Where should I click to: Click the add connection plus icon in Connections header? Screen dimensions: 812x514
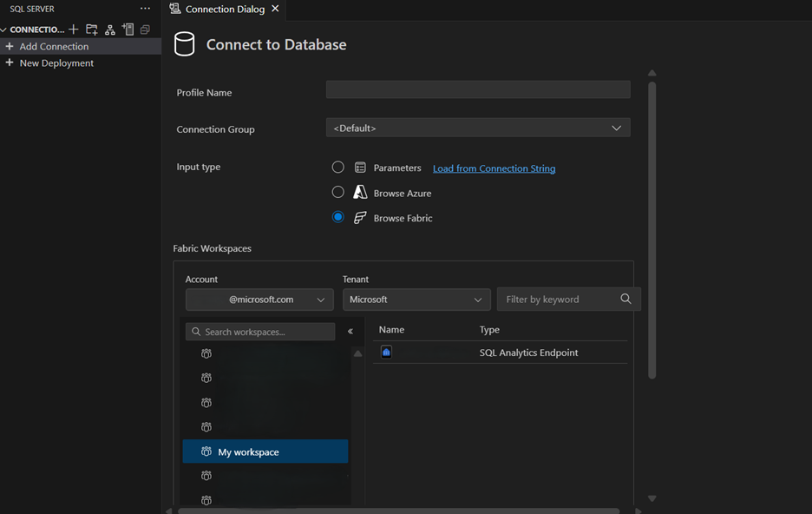click(x=74, y=30)
